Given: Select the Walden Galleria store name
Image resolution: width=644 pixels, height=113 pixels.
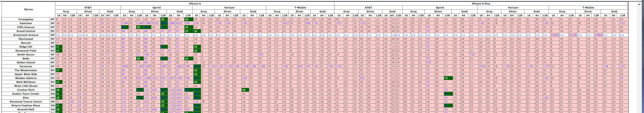Looking at the screenshot, I should tap(26, 78).
